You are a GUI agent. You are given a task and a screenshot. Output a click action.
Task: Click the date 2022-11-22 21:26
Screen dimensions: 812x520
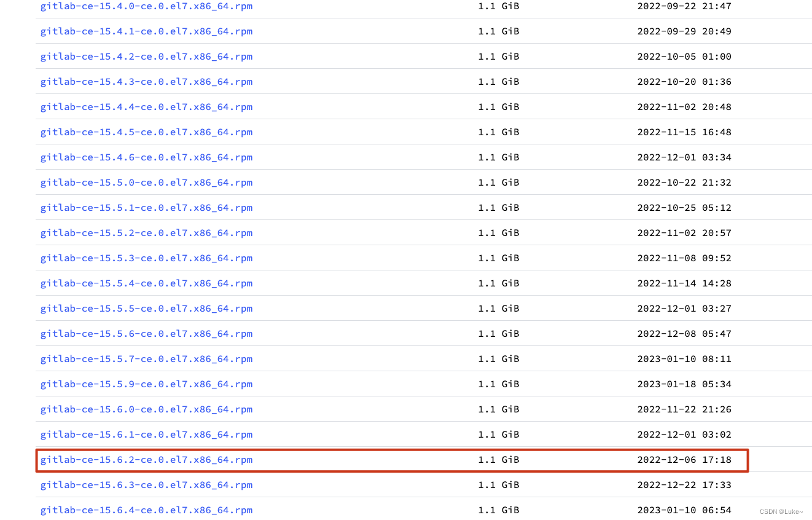[x=684, y=409]
